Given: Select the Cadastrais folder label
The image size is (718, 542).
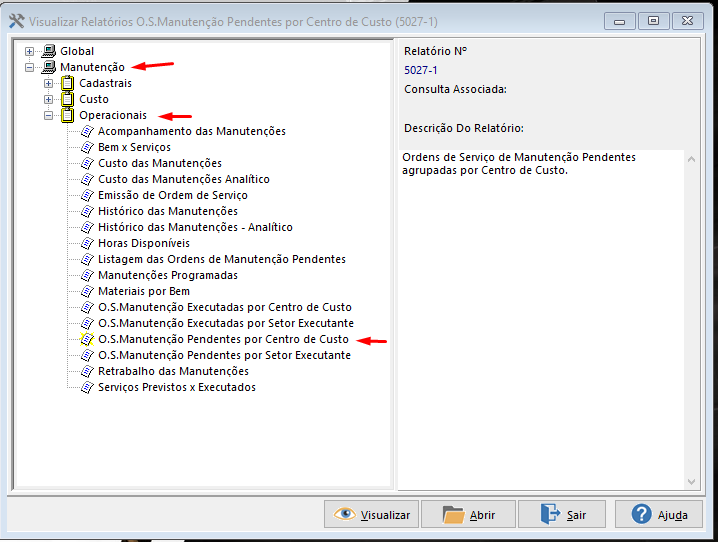Looking at the screenshot, I should click(x=105, y=83).
